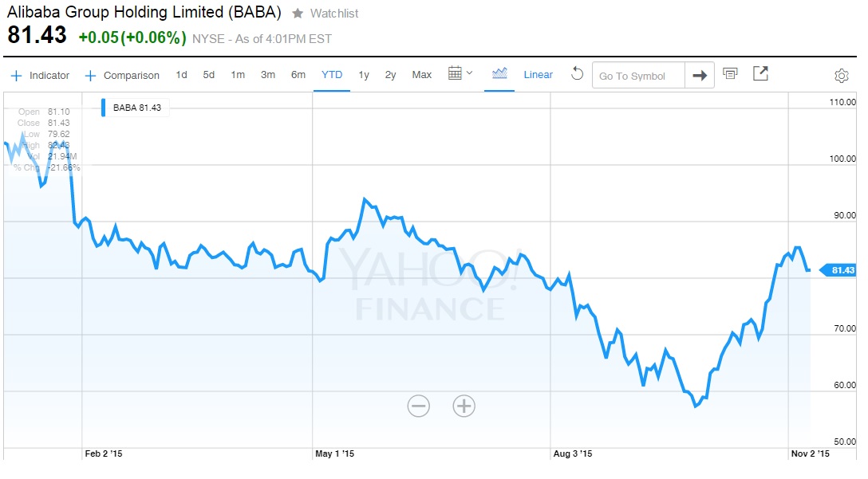The width and height of the screenshot is (868, 479).
Task: Switch to the 1y range
Action: point(364,75)
